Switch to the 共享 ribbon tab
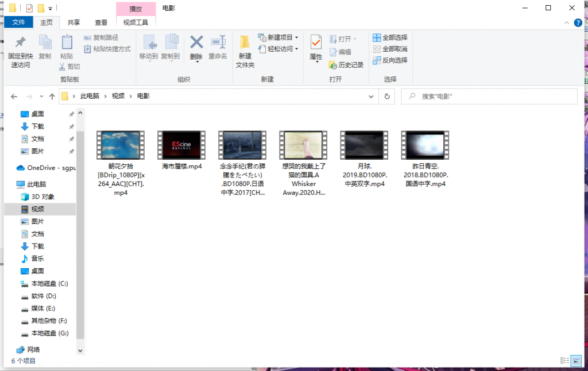The image size is (588, 371). (73, 22)
